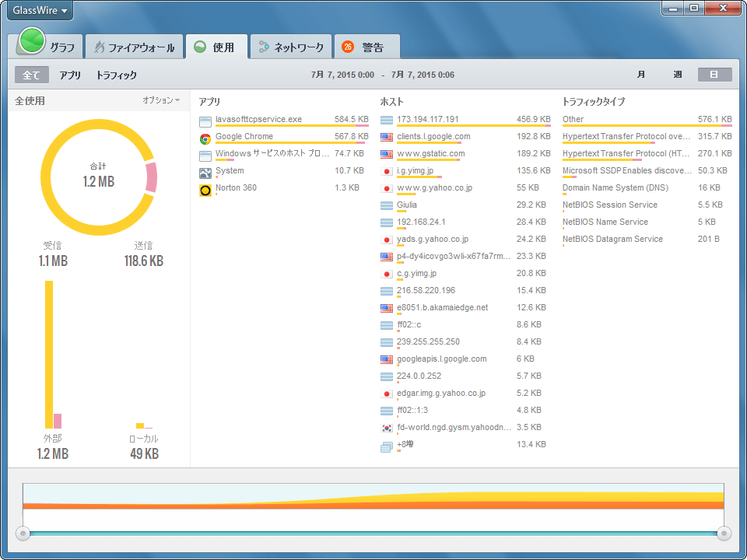Click the icon beside 216.58.220.196

coord(387,292)
